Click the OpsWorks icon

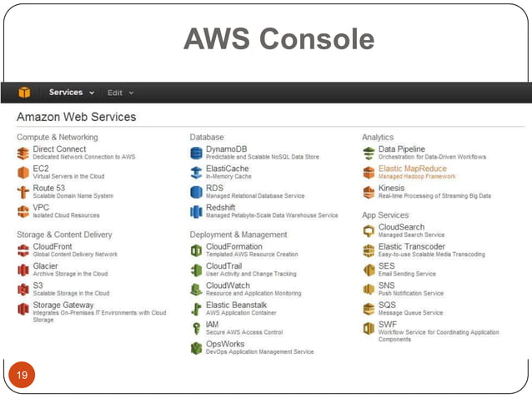coord(196,348)
